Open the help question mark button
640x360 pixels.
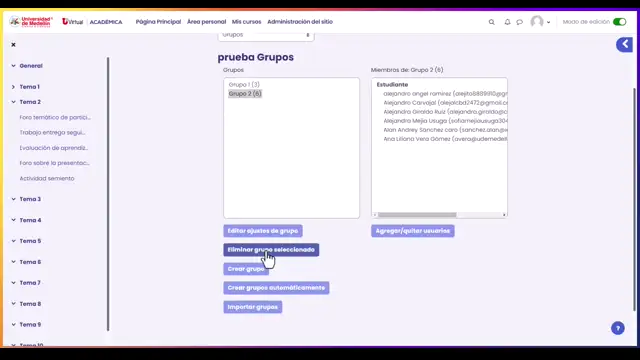[618, 328]
